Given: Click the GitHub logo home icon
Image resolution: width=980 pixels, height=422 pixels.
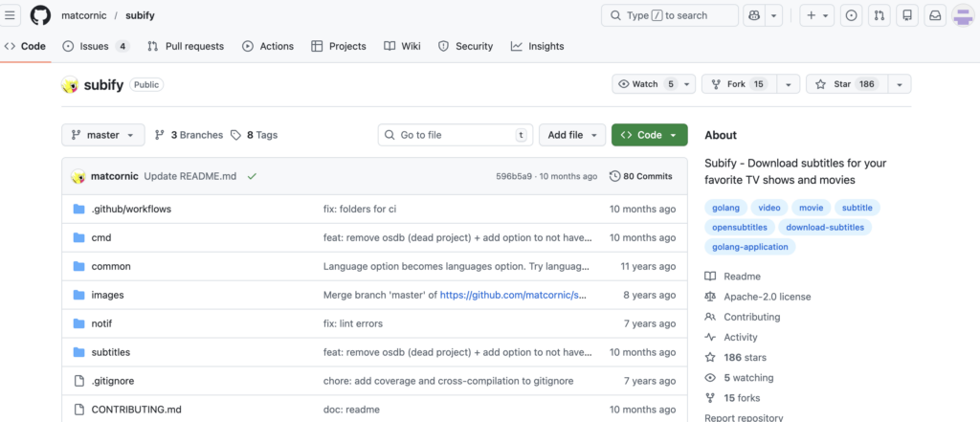Looking at the screenshot, I should 40,15.
